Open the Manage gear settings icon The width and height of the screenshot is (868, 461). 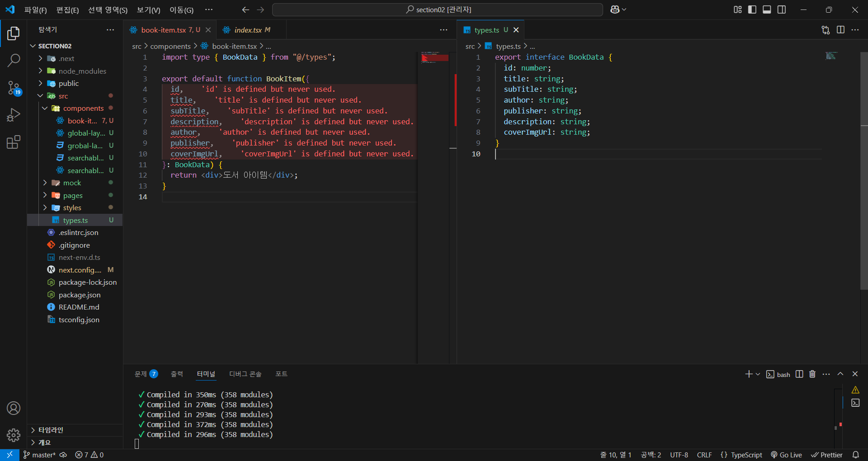pos(14,435)
